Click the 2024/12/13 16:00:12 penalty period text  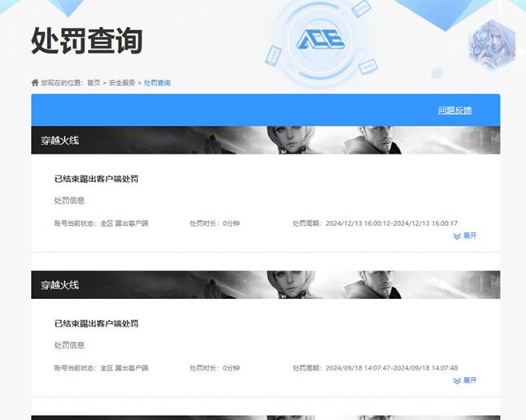click(375, 223)
